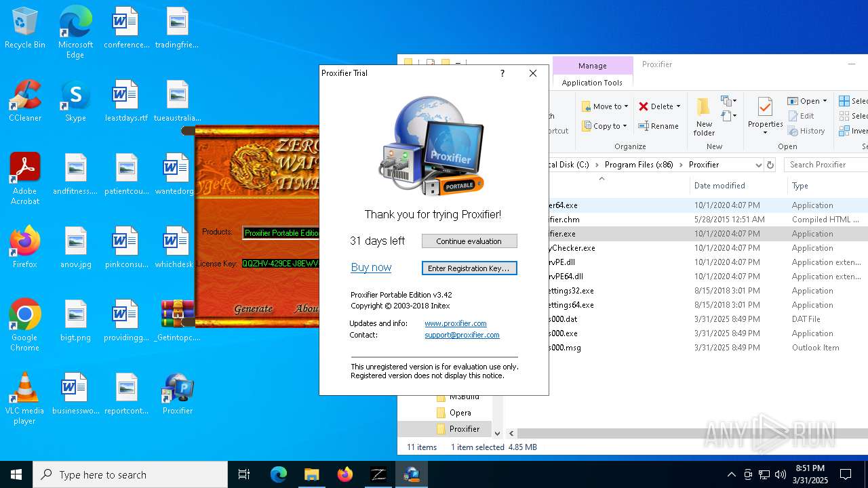Follow the Buy now link

pos(371,268)
